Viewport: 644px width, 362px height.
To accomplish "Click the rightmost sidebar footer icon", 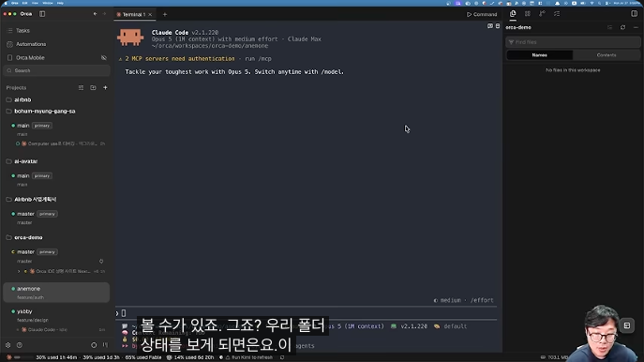I will (105, 345).
